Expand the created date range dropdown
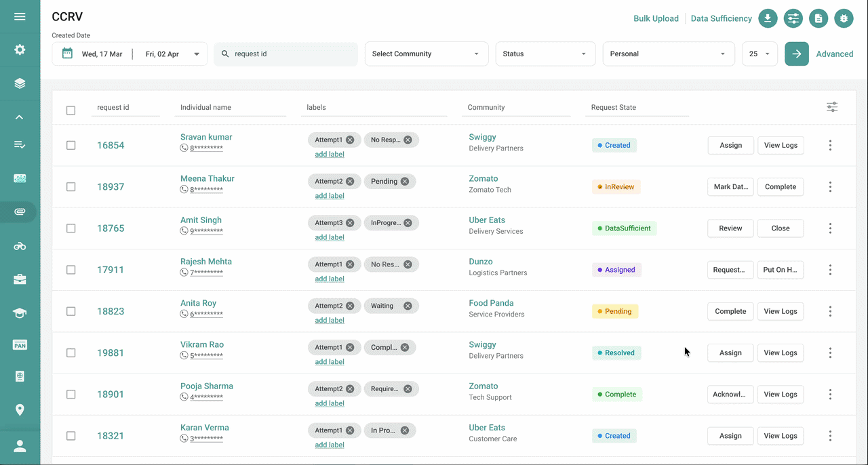 [x=197, y=54]
